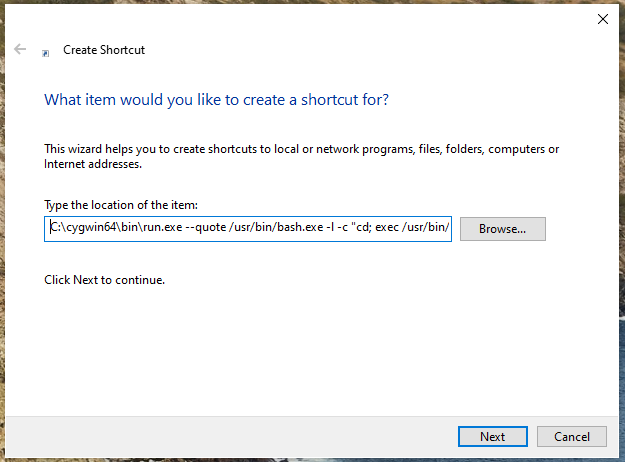Open the Browse... file picker

point(503,229)
